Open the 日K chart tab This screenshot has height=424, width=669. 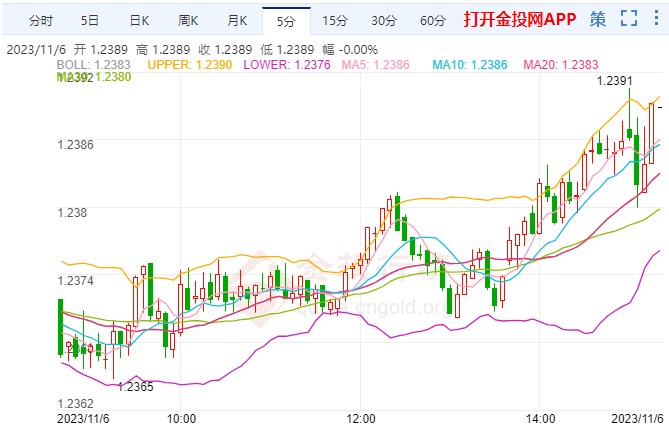140,20
